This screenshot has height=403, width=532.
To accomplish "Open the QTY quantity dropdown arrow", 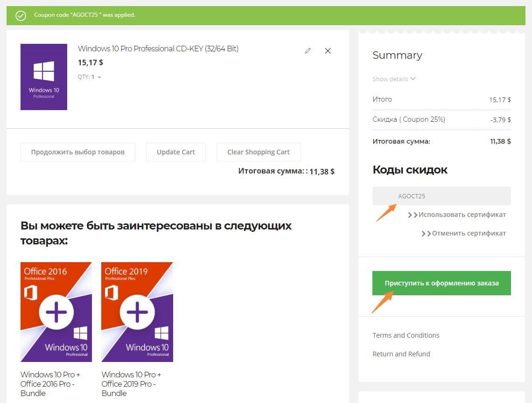I will [x=99, y=77].
